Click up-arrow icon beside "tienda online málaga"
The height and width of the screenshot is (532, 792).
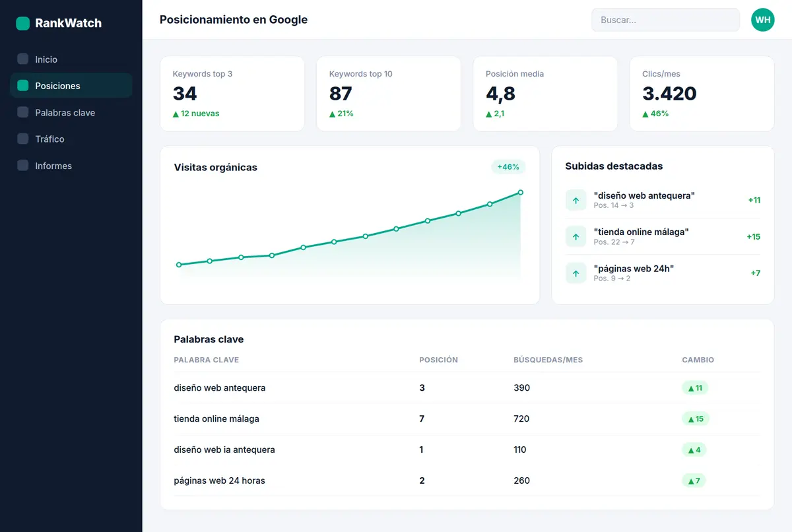coord(576,236)
